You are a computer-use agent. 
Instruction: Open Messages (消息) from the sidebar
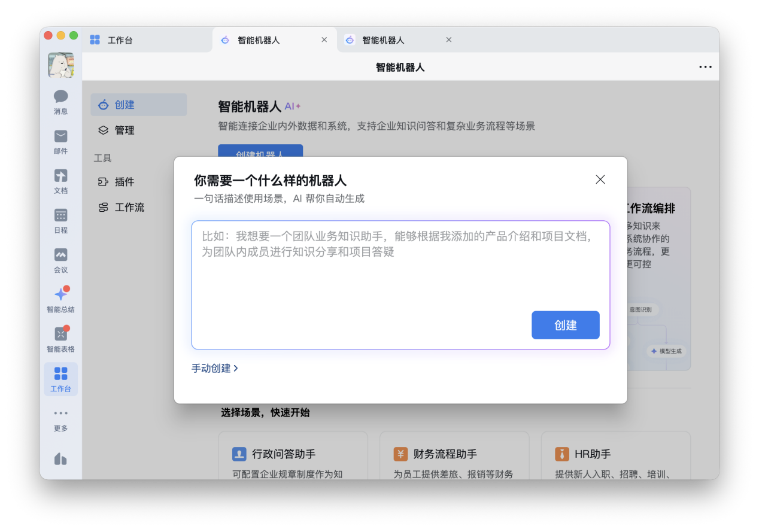pos(60,101)
